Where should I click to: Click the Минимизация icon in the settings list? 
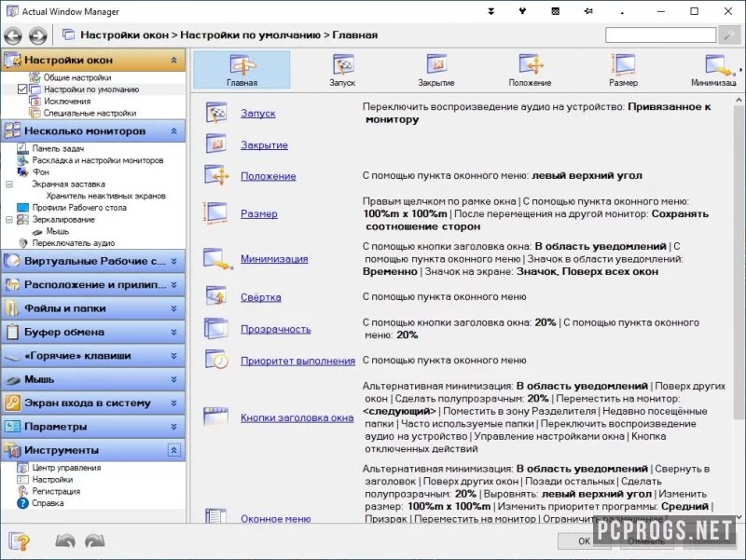(x=217, y=258)
